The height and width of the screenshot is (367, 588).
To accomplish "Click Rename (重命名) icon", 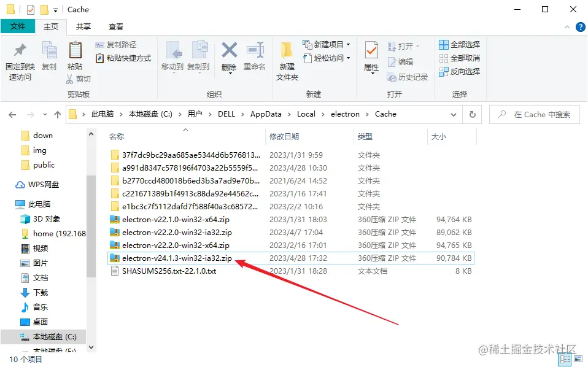I will tap(255, 50).
